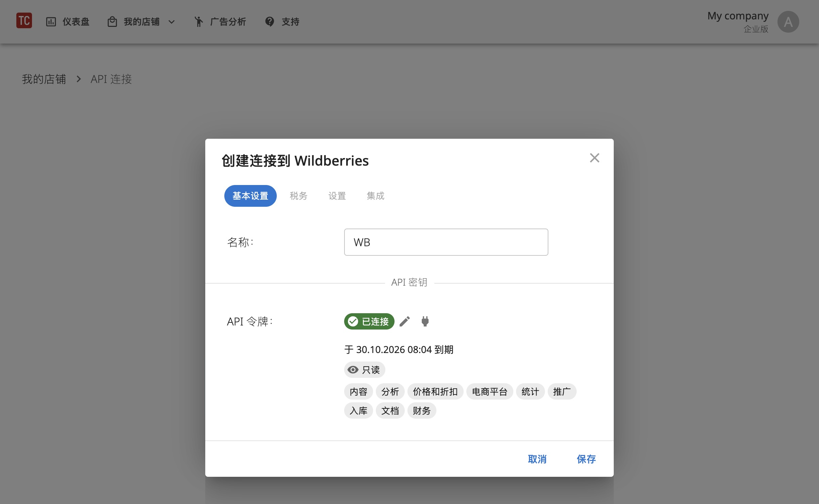Switch to the 设置 tab
This screenshot has width=819, height=504.
tap(337, 196)
